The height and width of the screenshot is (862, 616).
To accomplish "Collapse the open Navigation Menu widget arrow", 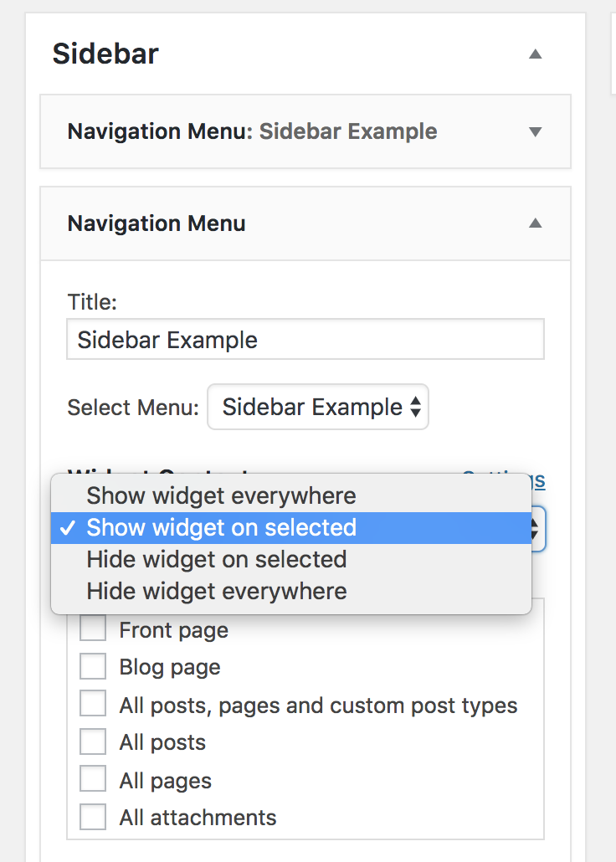I will point(535,223).
